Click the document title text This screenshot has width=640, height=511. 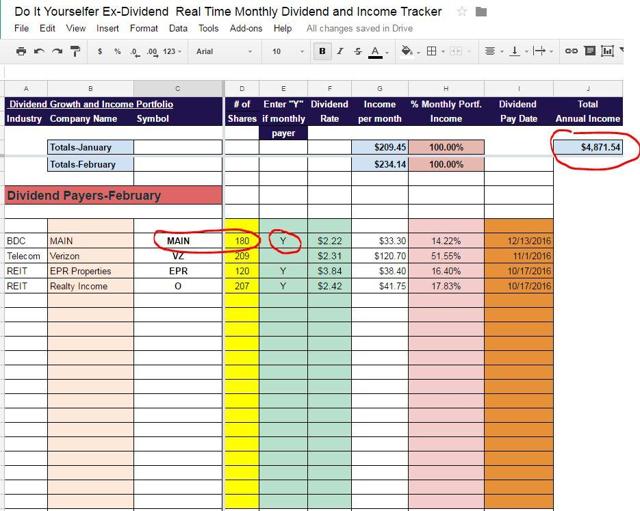[228, 11]
